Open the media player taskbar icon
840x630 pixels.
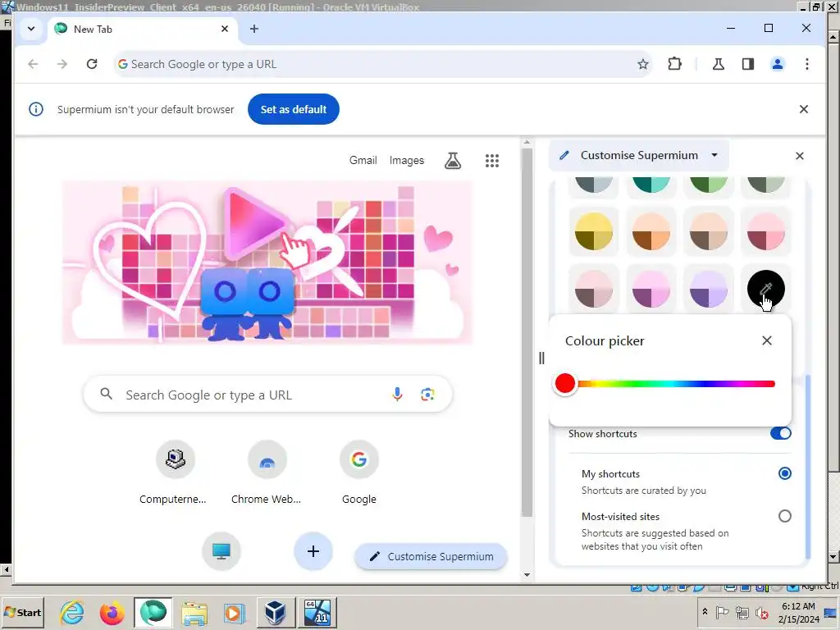tap(234, 613)
